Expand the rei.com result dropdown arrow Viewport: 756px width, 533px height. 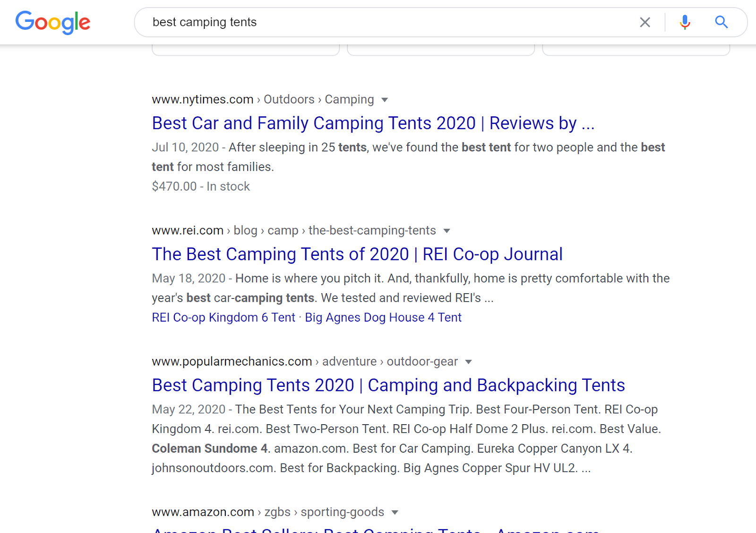pyautogui.click(x=447, y=231)
